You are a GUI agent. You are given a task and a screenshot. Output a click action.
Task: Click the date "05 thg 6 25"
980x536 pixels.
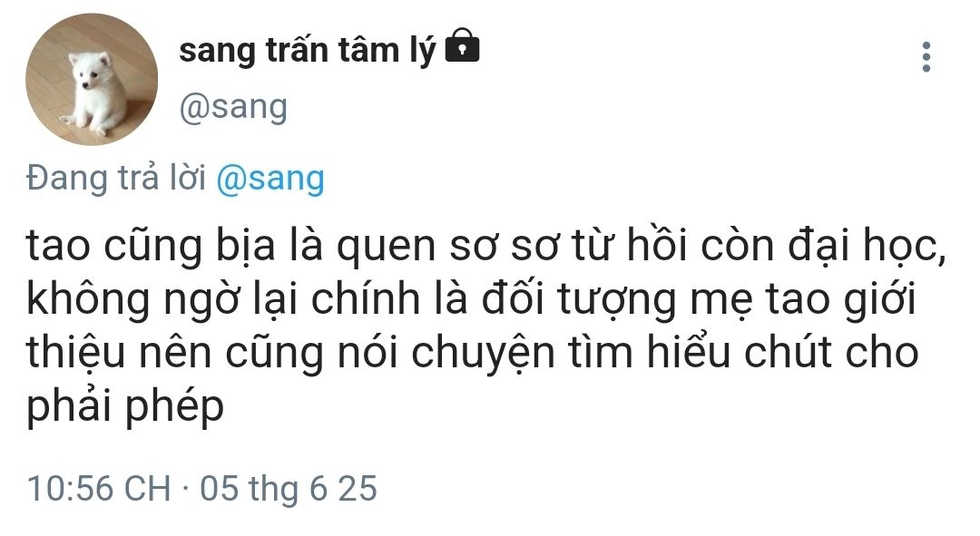(x=289, y=489)
